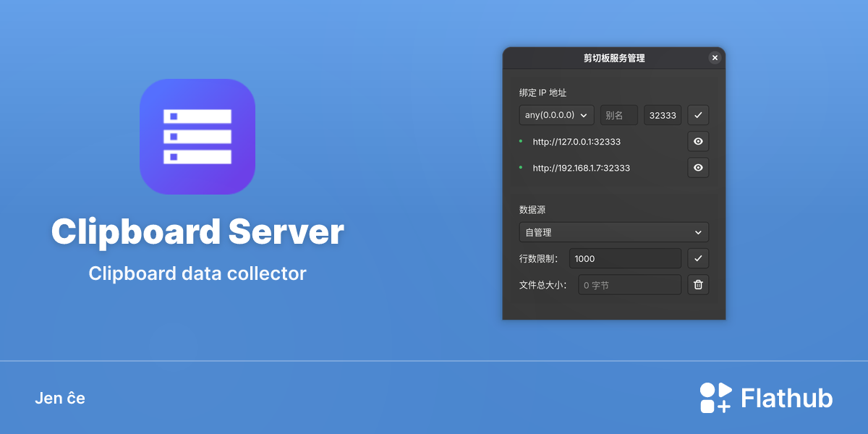Confirm IP binding with the checkmark button
868x434 pixels.
(x=698, y=115)
